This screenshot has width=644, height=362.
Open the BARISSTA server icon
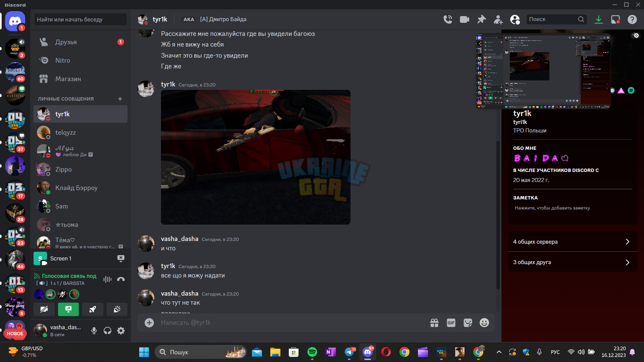15,96
